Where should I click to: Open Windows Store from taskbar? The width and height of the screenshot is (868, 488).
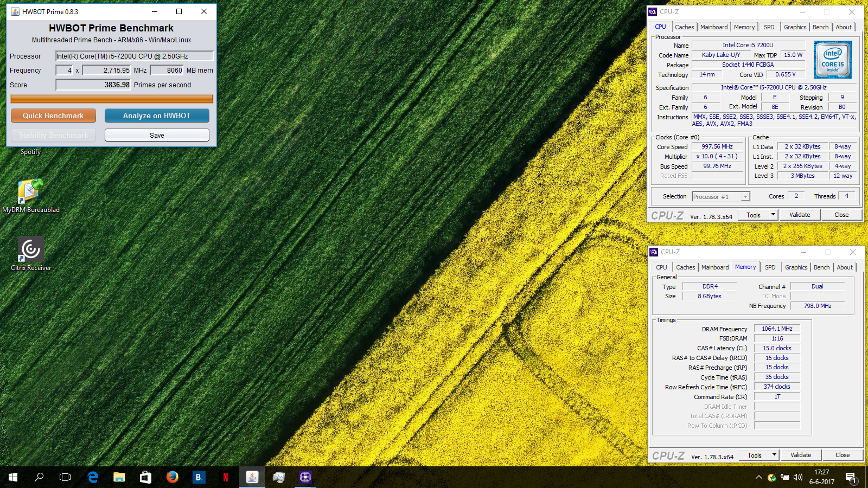pyautogui.click(x=145, y=477)
